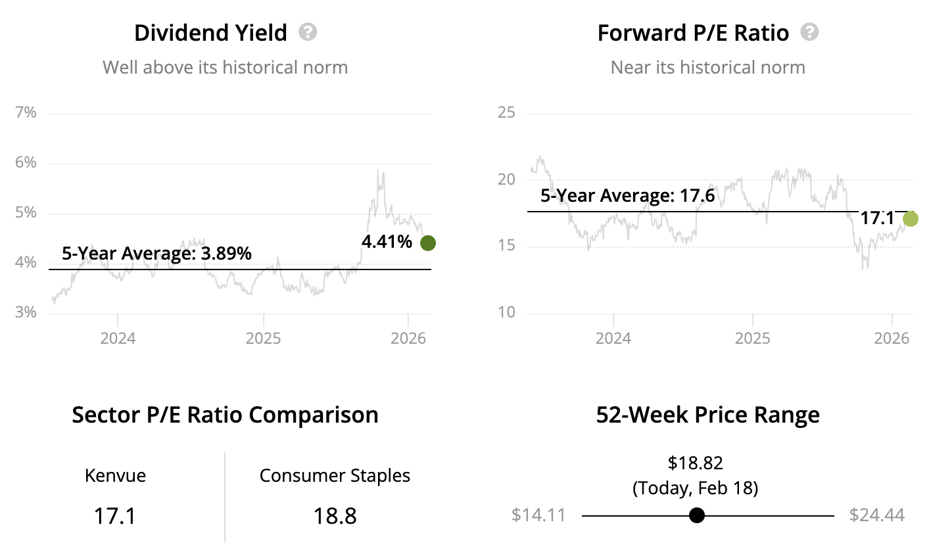Image resolution: width=931 pixels, height=560 pixels.
Task: Click the Forward P/E Ratio heading text
Action: (693, 33)
